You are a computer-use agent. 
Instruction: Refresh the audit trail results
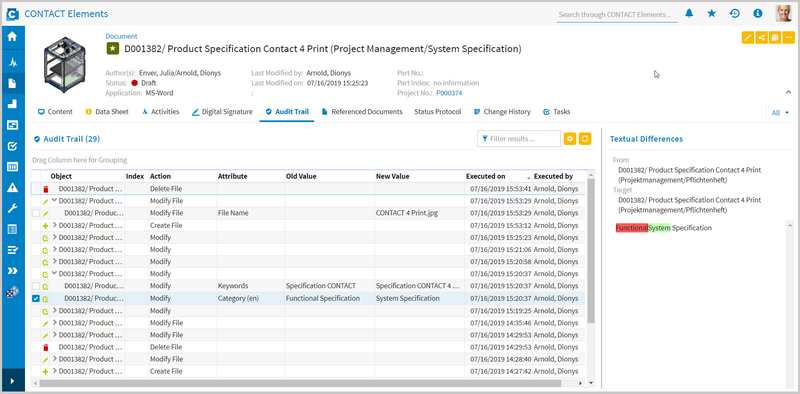(585, 139)
